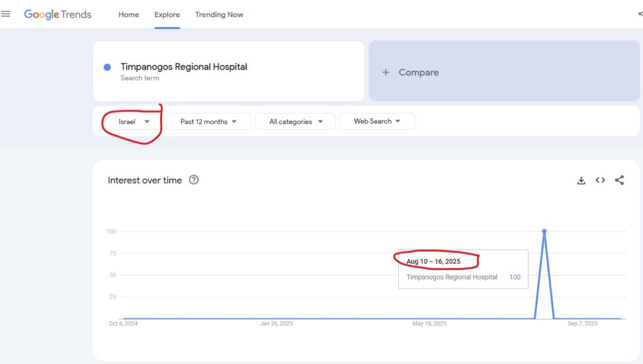Expand the Israel region dropdown
The height and width of the screenshot is (364, 643).
coord(134,122)
